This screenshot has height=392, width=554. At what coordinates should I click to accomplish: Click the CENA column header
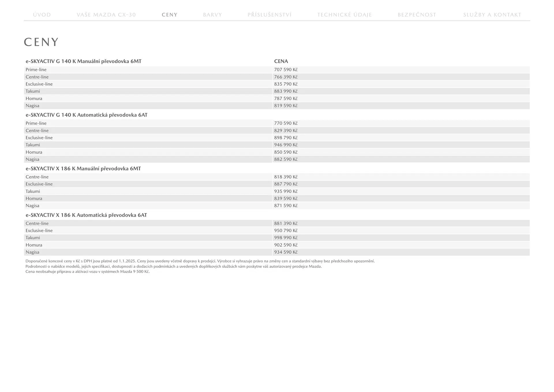tap(281, 61)
